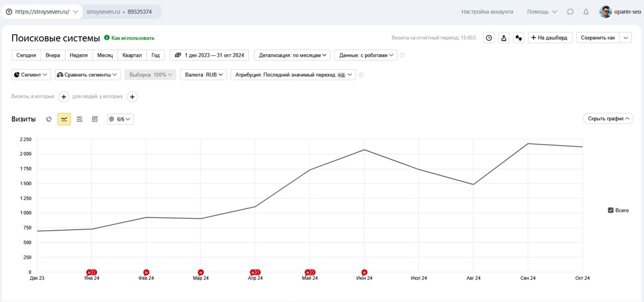
Task: Add people condition with plus button
Action: click(132, 96)
